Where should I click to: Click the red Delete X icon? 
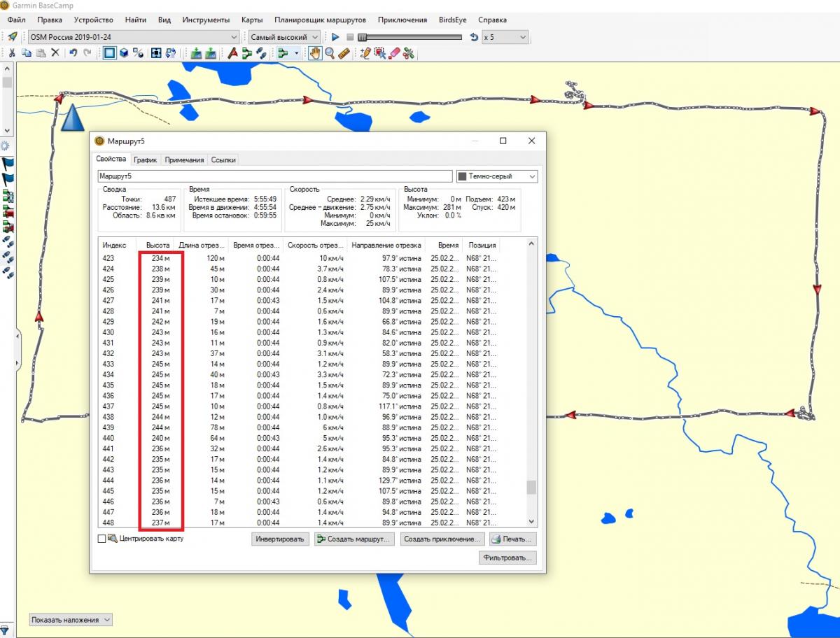[x=55, y=53]
